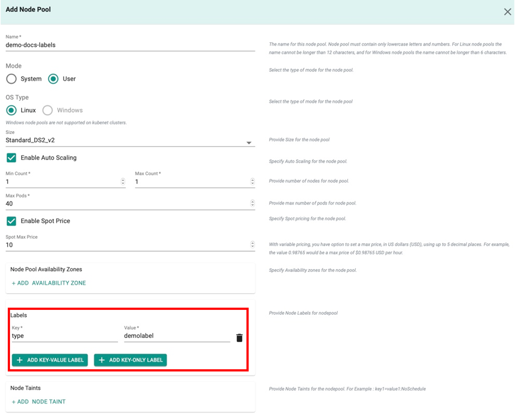Select the User mode radio button
The width and height of the screenshot is (515, 420).
53,79
